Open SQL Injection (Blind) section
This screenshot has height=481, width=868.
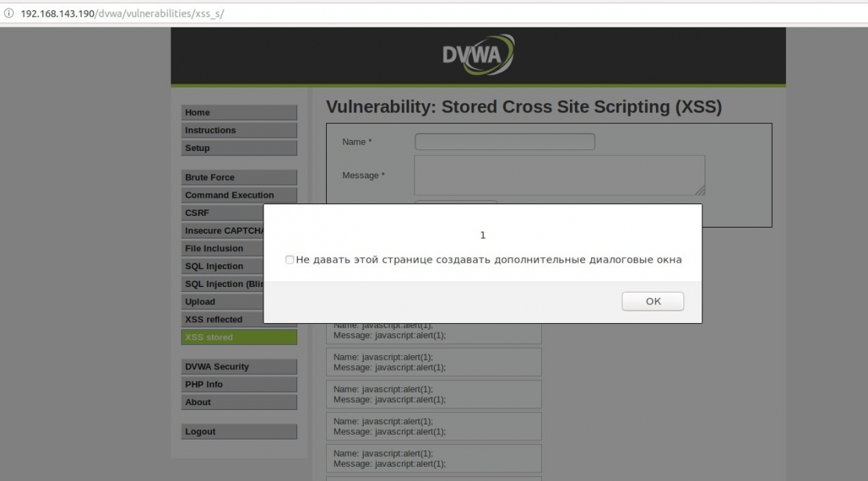[x=222, y=283]
